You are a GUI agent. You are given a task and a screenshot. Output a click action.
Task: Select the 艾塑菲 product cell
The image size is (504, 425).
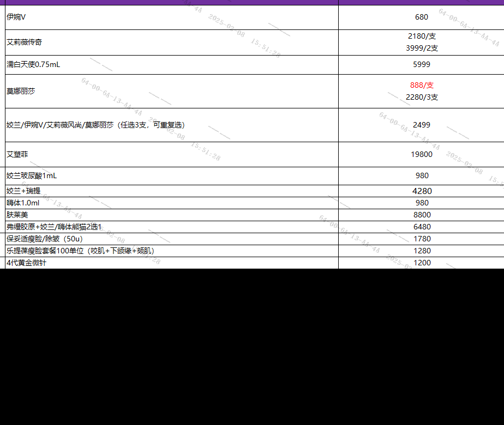[172, 154]
